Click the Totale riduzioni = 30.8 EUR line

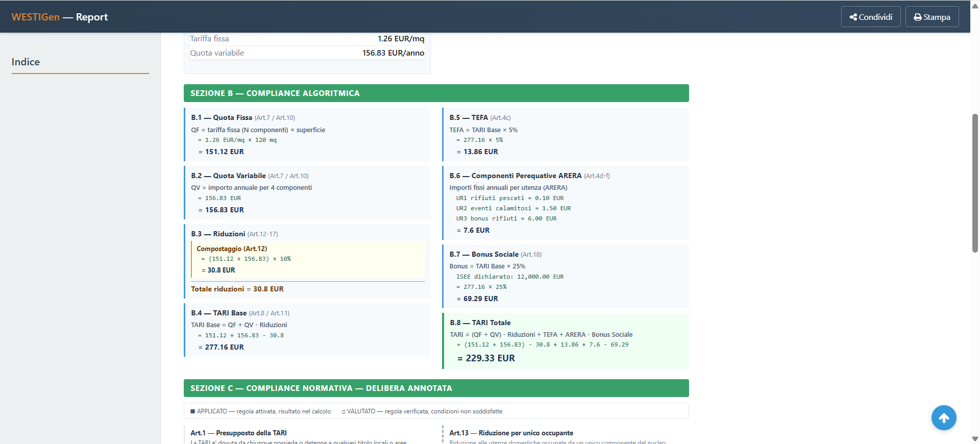[x=237, y=289]
